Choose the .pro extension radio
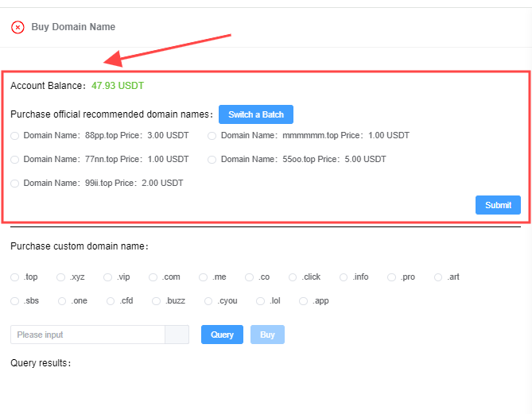The height and width of the screenshot is (414, 532). tap(391, 277)
